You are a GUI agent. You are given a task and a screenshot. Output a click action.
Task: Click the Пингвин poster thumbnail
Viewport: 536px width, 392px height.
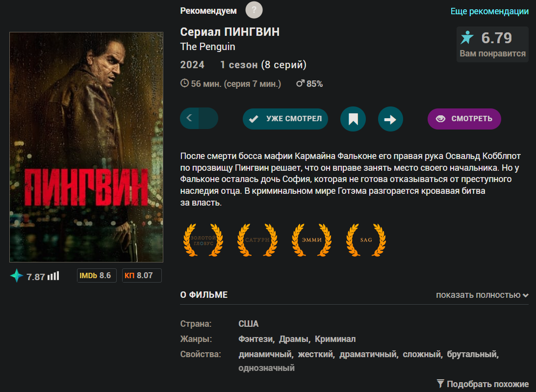click(86, 147)
